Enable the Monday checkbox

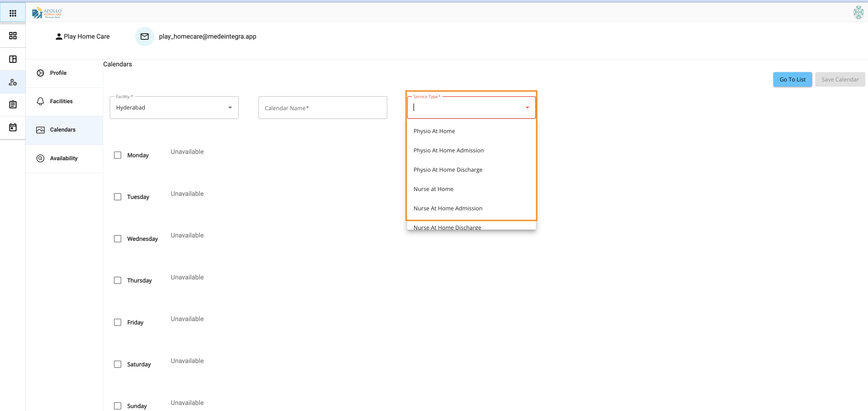tap(118, 155)
